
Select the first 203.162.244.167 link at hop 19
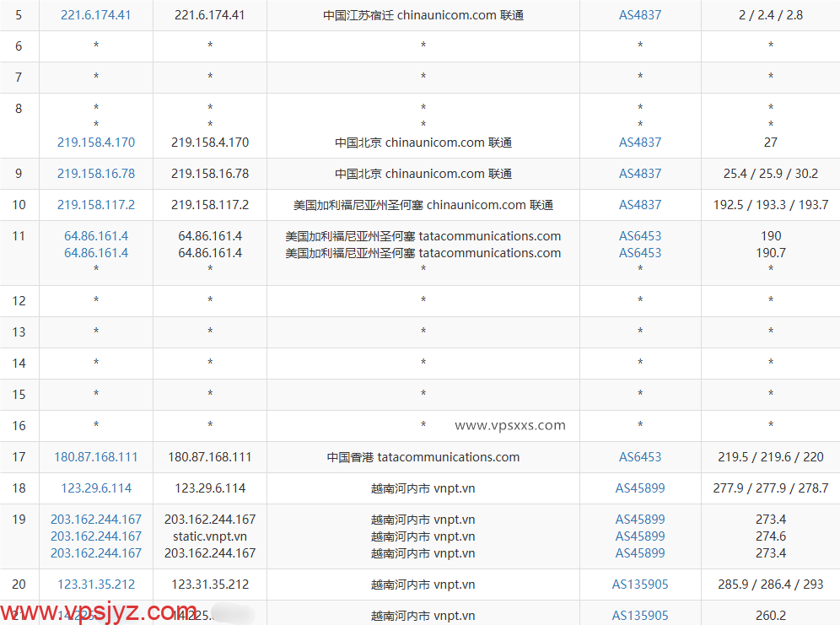[95, 519]
